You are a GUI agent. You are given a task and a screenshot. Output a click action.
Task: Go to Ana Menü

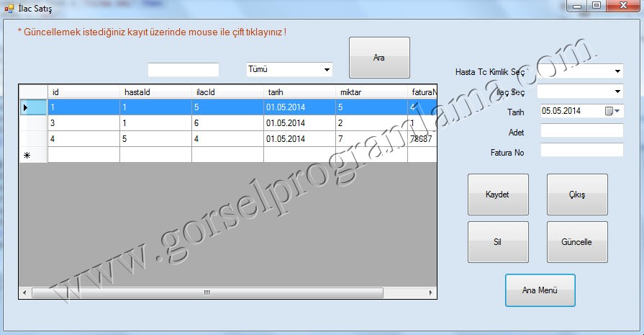[540, 290]
